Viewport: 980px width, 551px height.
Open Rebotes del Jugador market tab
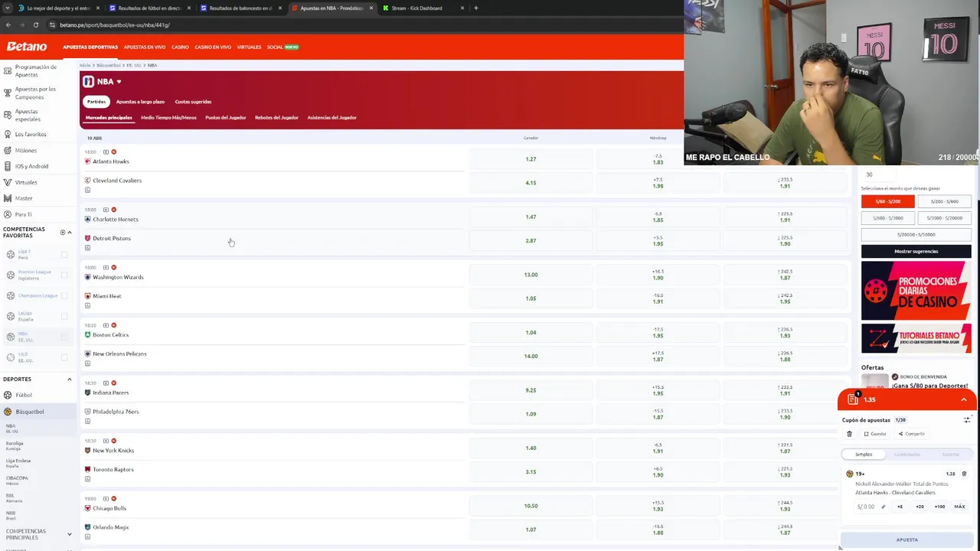276,118
